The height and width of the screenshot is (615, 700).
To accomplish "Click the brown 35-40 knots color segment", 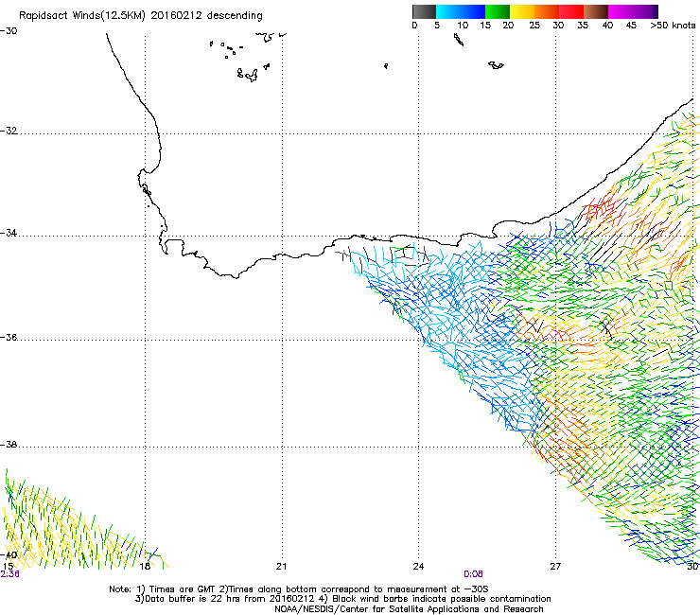I will coord(596,11).
